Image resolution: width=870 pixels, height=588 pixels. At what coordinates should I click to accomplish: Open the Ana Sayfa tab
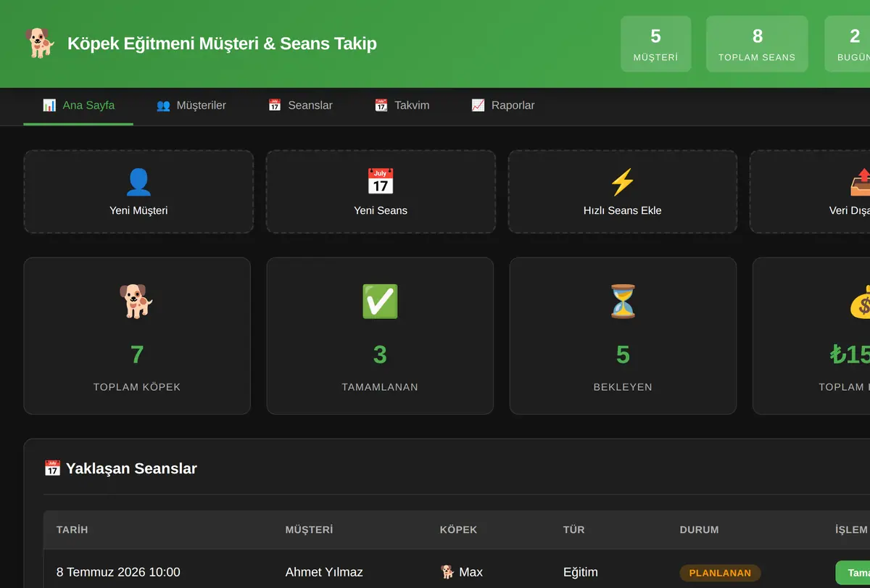[x=78, y=105]
